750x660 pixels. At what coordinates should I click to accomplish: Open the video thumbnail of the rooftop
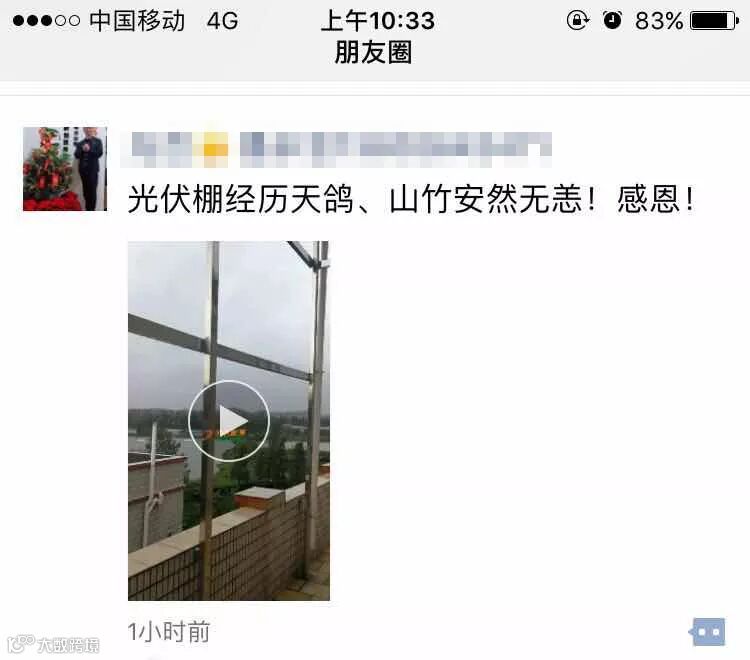click(229, 421)
